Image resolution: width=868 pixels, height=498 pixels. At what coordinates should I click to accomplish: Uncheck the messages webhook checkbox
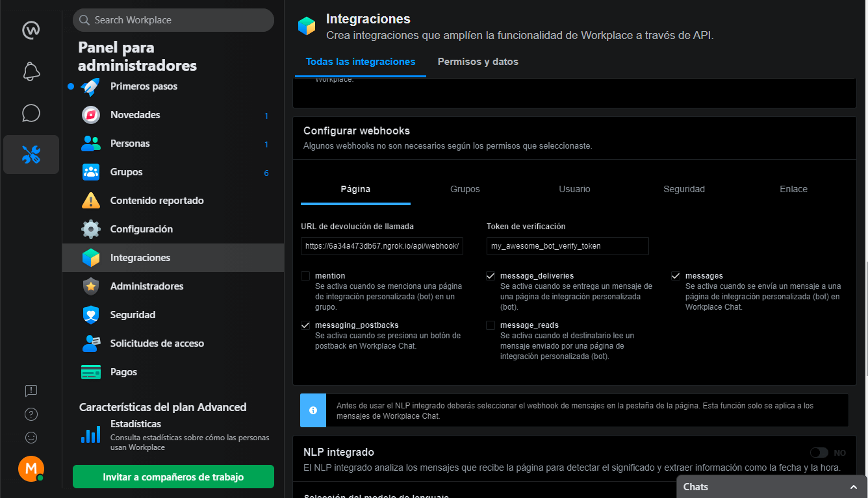[x=676, y=276]
